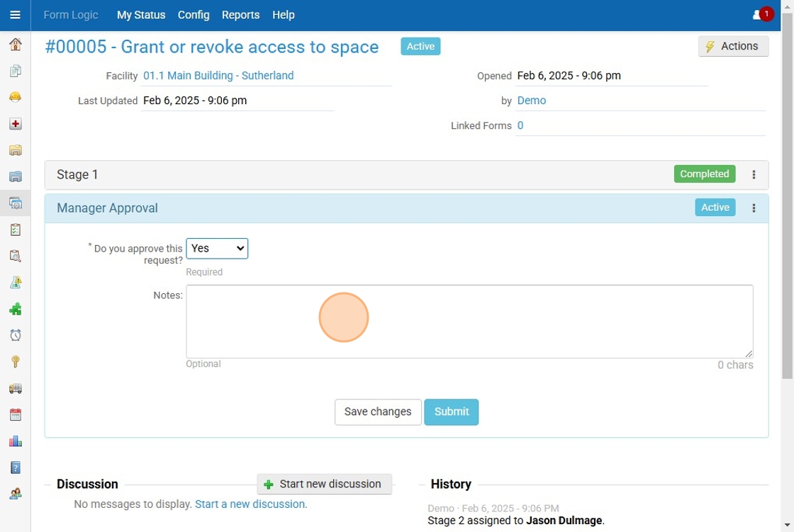Screen dimensions: 794x532
Task: Click the Notes textarea resize handle
Action: 749,353
